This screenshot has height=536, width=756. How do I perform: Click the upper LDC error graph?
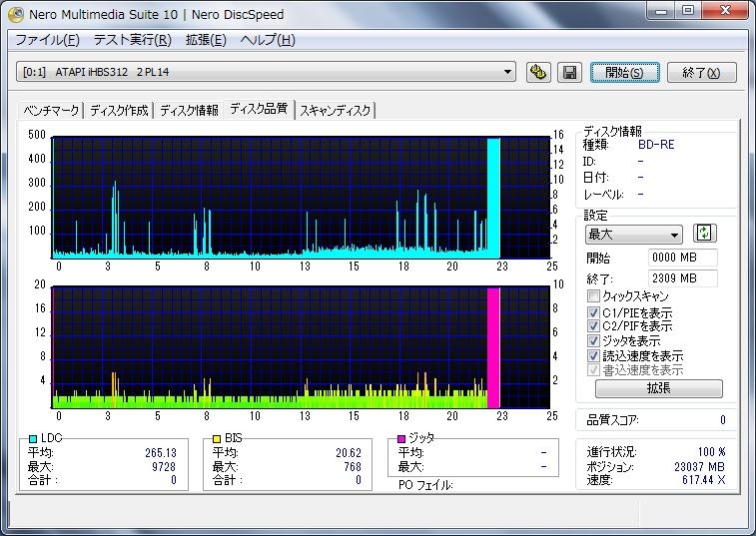[x=301, y=198]
